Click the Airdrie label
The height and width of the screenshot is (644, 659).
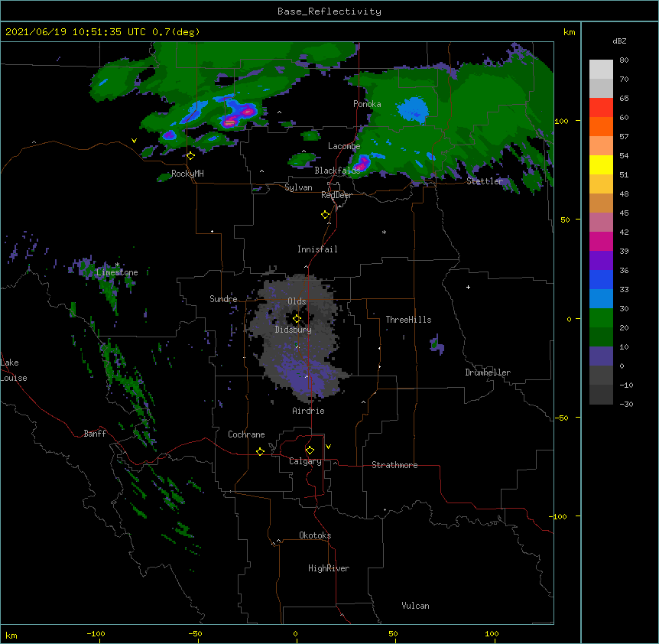(309, 411)
